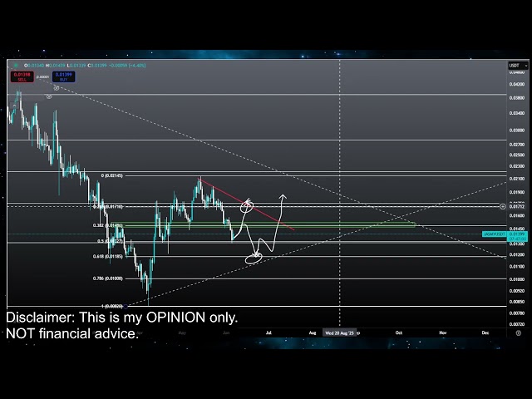The width and height of the screenshot is (532, 399).
Task: Select the Fibonacci 0.786 level label
Action: coord(110,278)
